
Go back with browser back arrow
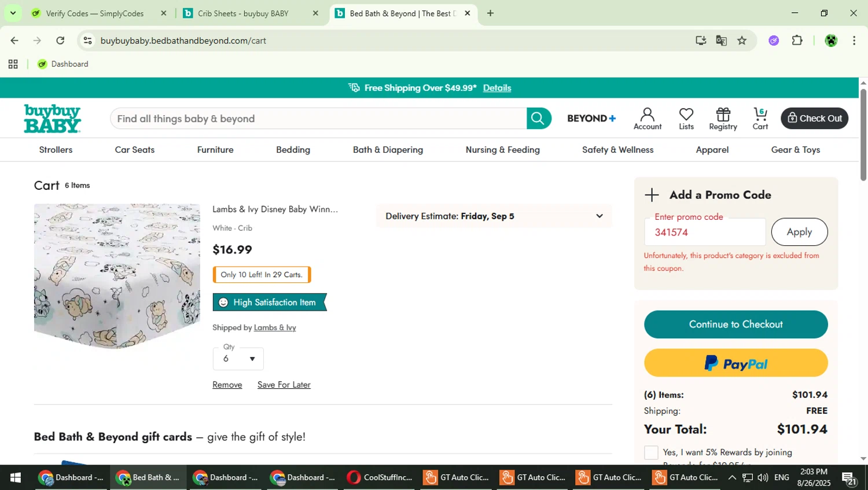coord(14,40)
